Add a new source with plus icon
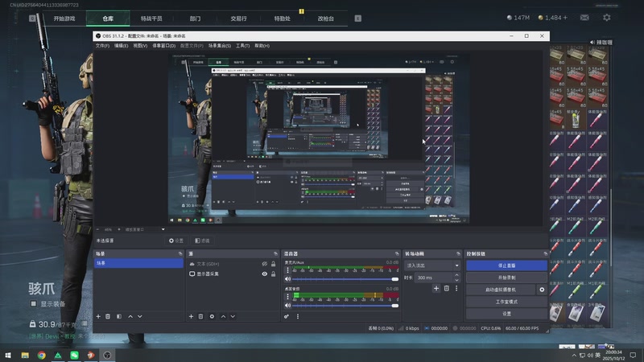 coord(191,316)
